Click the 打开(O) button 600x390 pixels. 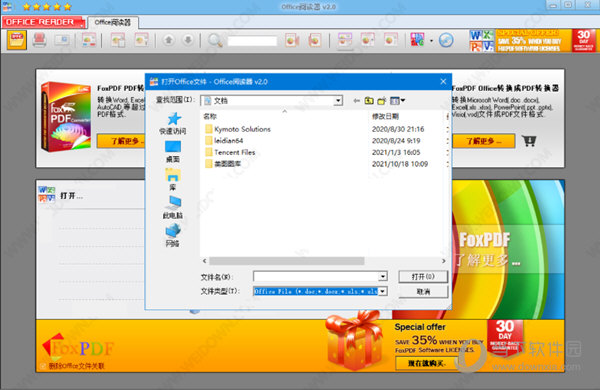423,276
